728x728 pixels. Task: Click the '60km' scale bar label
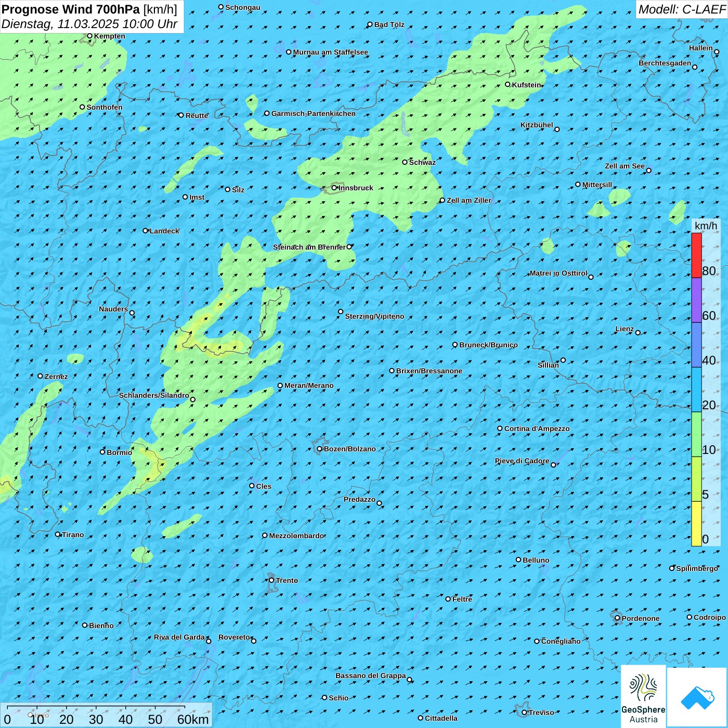(193, 719)
